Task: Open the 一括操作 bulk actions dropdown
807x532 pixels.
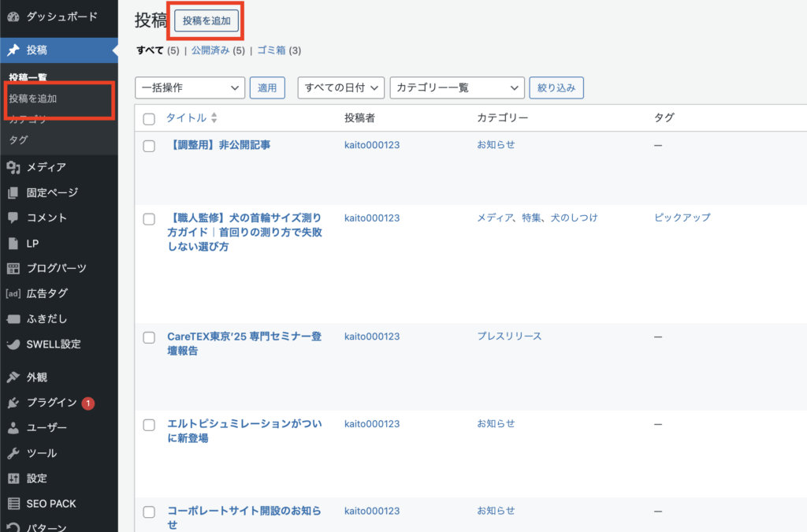Action: pos(190,88)
